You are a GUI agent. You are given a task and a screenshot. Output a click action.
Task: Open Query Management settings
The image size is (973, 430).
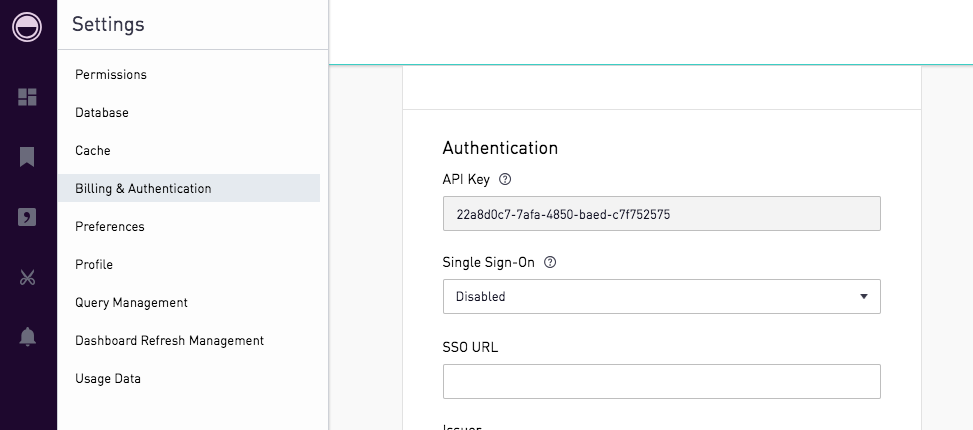click(131, 303)
